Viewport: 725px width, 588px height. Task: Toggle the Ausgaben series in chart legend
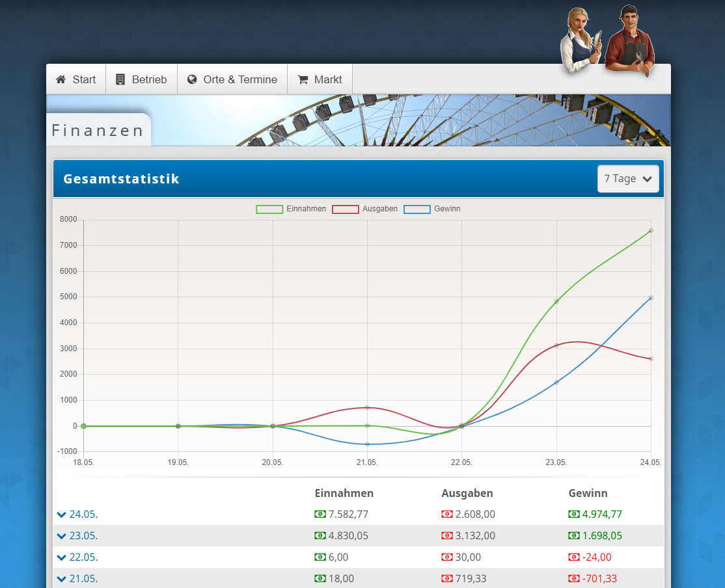coord(365,209)
